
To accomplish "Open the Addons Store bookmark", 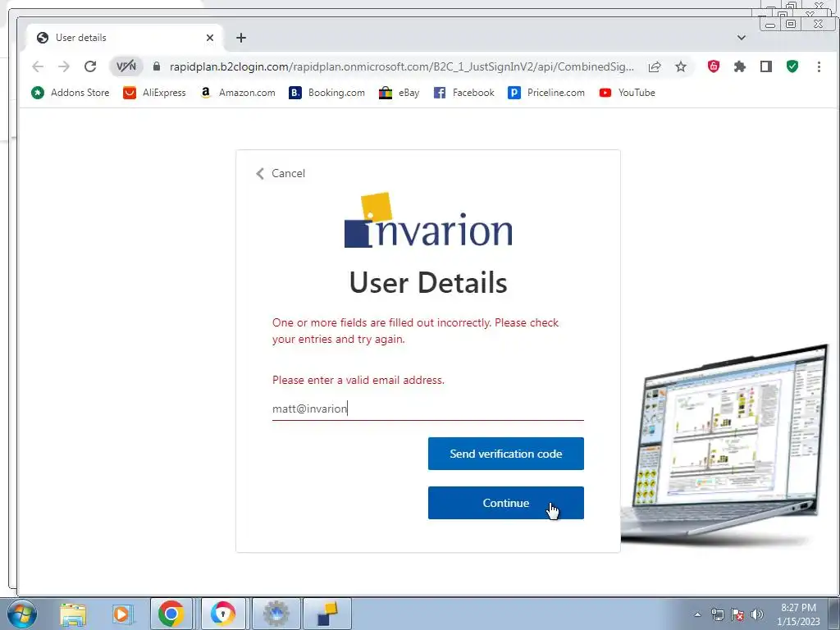I will (71, 93).
